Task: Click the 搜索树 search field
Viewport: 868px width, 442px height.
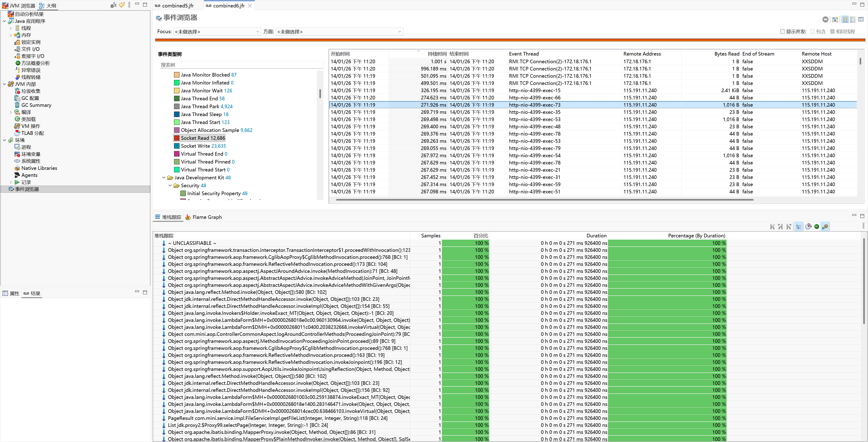Action: coord(241,65)
